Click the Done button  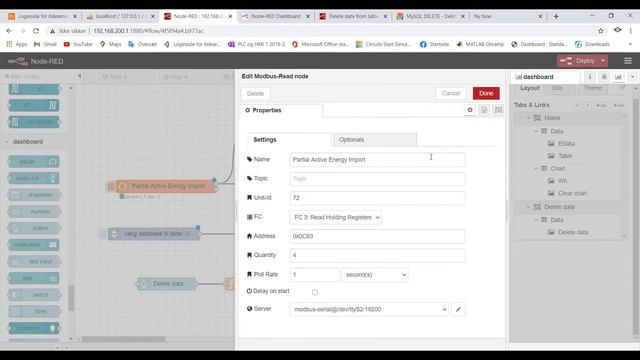[486, 93]
